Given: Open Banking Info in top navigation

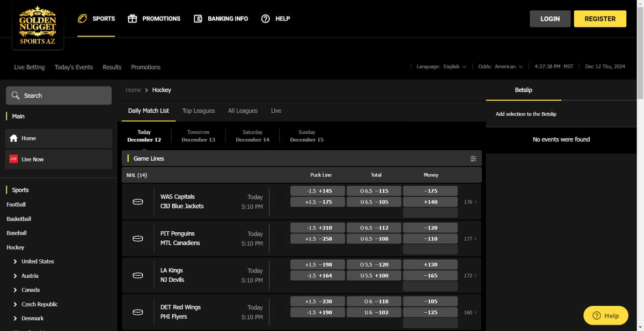Looking at the screenshot, I should pos(221,19).
